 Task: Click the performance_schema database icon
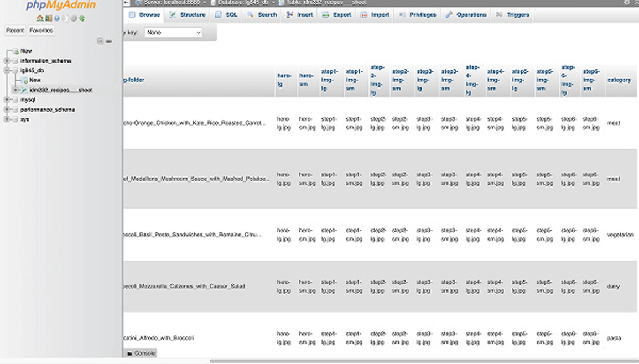click(x=15, y=110)
